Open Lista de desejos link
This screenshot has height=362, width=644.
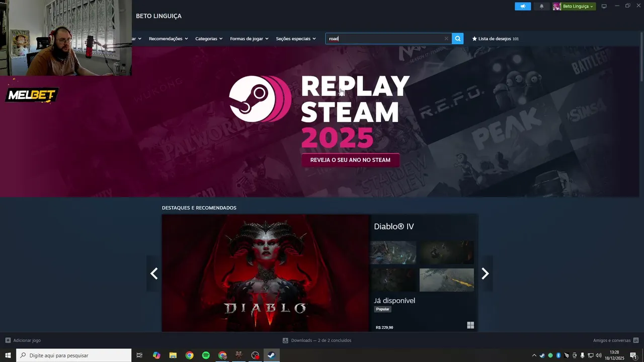click(x=495, y=39)
